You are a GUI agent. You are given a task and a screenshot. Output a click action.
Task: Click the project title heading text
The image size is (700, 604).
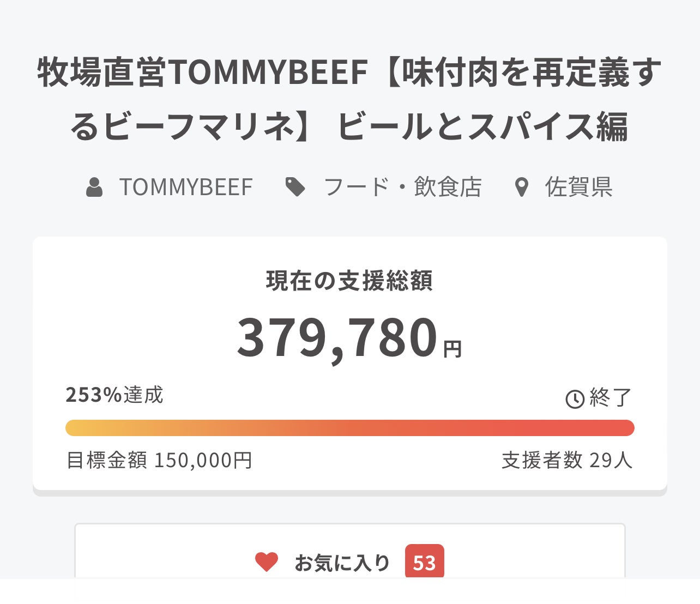coord(349,73)
